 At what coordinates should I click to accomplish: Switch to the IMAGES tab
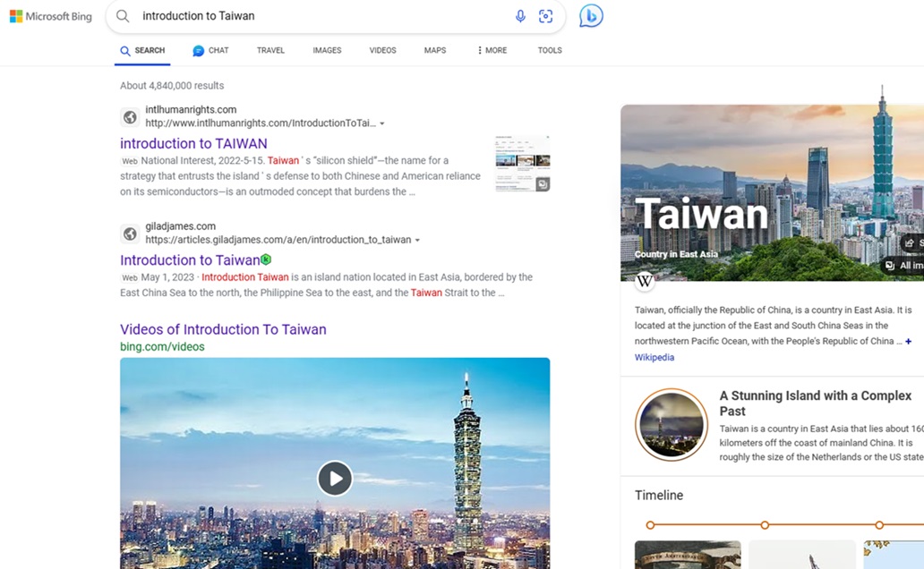point(327,50)
